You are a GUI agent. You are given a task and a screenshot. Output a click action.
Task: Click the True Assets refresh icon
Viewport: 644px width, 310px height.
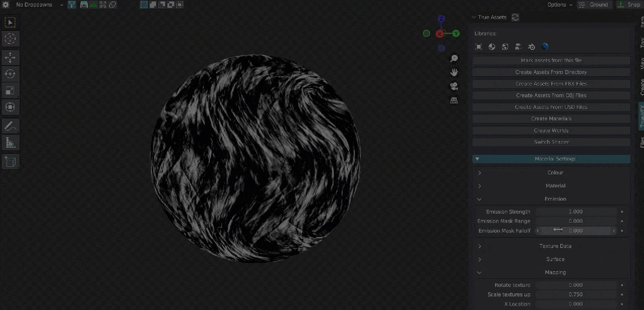pos(515,17)
